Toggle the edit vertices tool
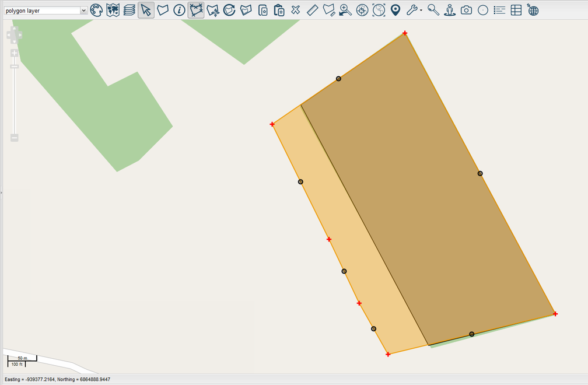Screen dimensions: 588x385 click(196, 10)
